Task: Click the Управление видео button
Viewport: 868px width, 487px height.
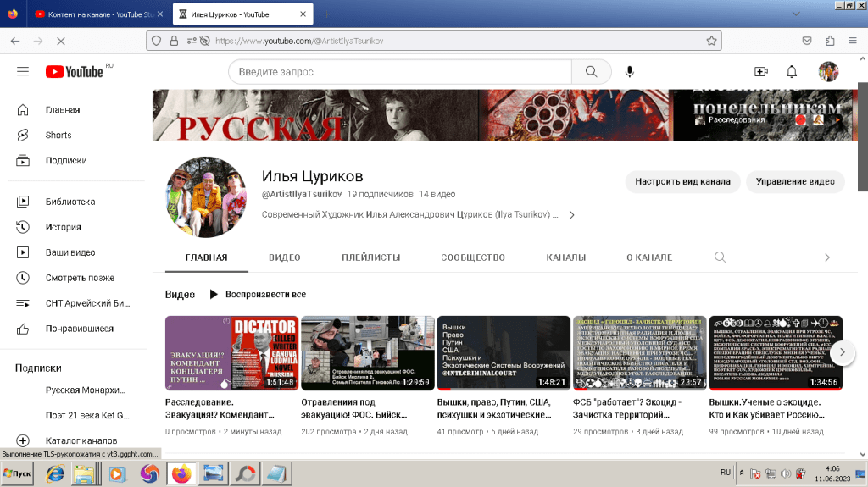Action: click(x=794, y=181)
